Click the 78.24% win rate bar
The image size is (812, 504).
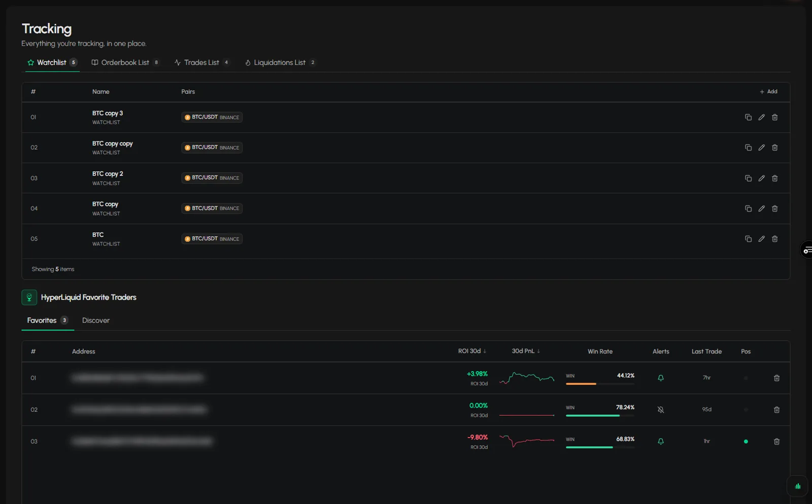click(x=600, y=416)
